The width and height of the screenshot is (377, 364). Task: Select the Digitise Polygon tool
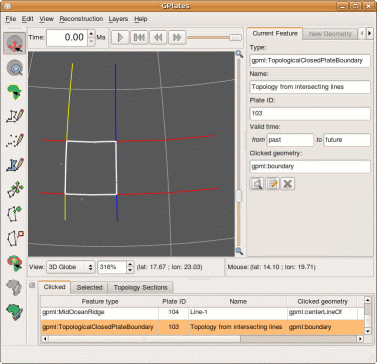coord(15,164)
